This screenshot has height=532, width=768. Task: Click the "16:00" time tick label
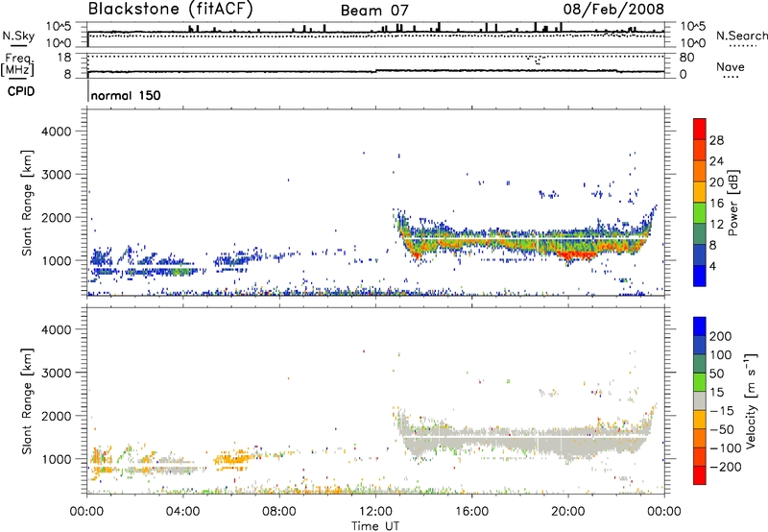(x=471, y=512)
